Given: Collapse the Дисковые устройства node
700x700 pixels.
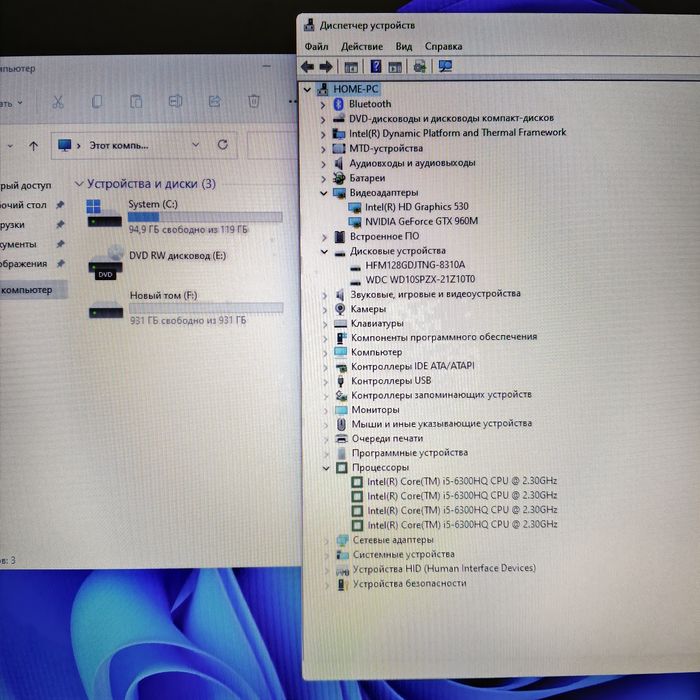Looking at the screenshot, I should tap(324, 252).
